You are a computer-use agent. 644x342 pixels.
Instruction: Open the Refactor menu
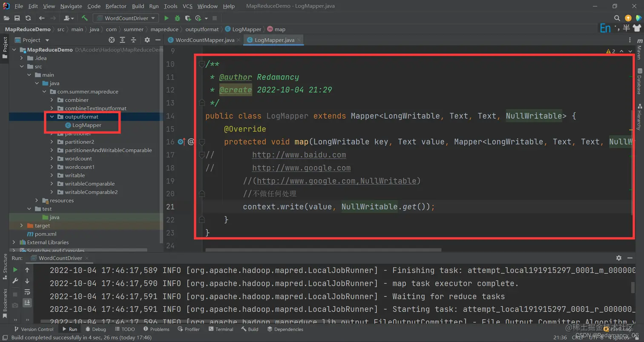116,6
